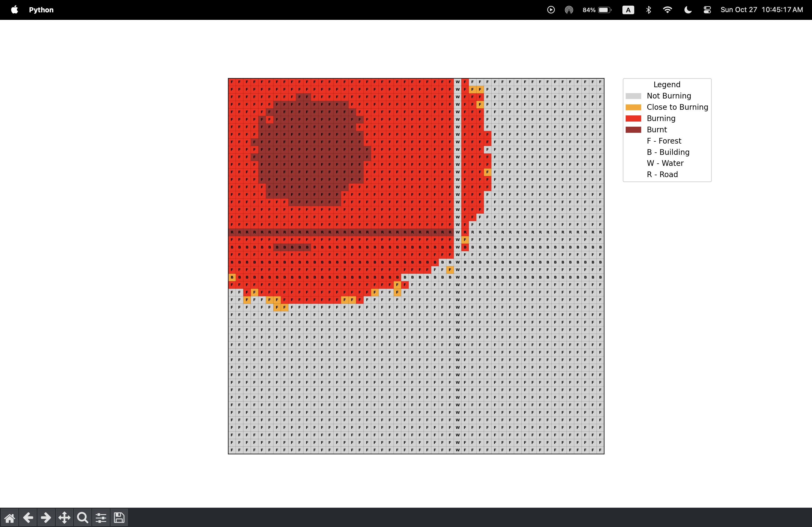Toggle the Focus moon icon
The width and height of the screenshot is (812, 527).
pyautogui.click(x=688, y=10)
